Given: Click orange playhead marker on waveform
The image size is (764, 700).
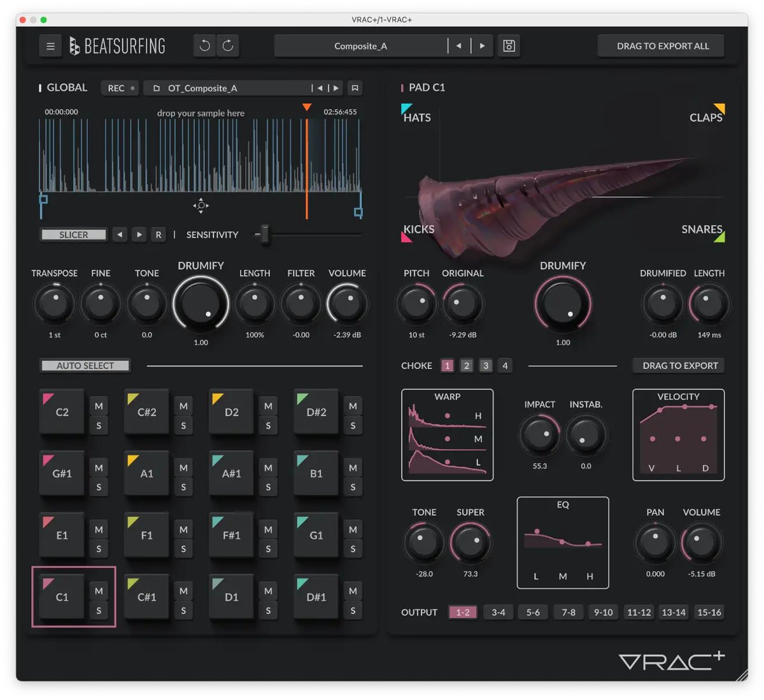Looking at the screenshot, I should [x=307, y=107].
